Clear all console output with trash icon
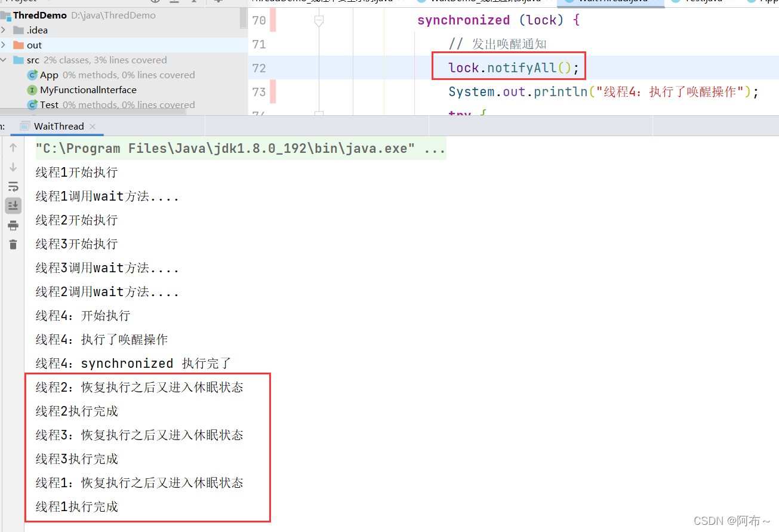 [x=13, y=244]
